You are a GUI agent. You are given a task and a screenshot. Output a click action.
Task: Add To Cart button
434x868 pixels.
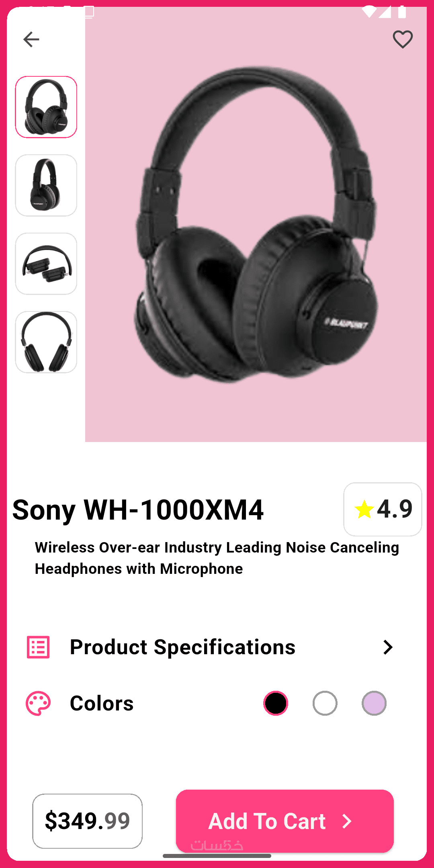285,821
